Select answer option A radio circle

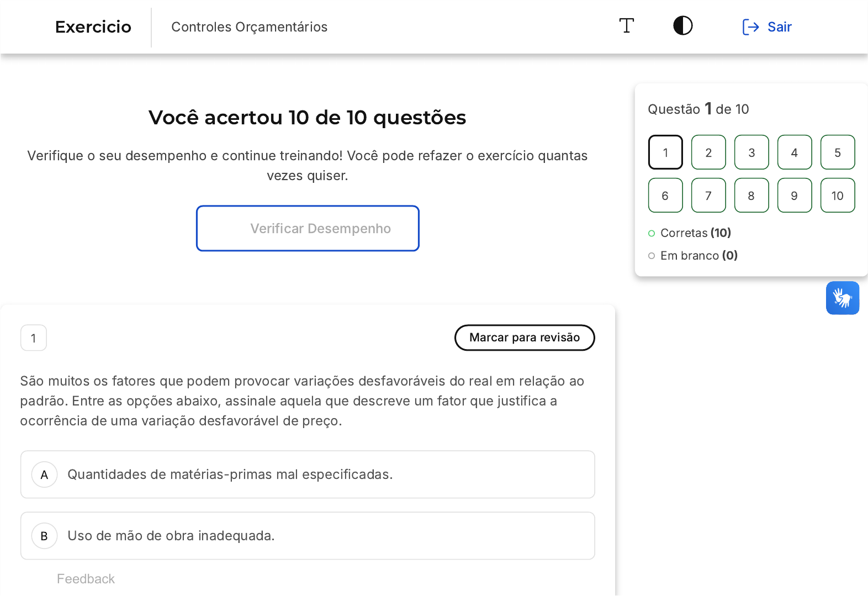pos(45,474)
